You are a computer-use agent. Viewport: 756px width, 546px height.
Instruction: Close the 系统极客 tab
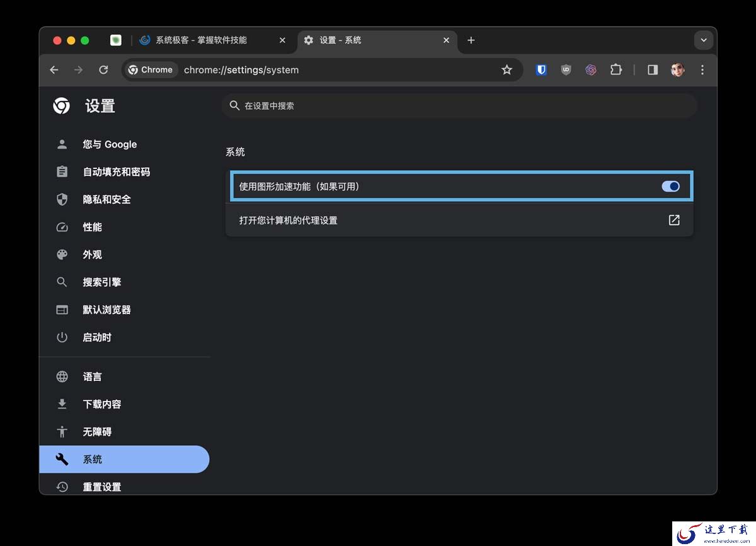pos(282,40)
